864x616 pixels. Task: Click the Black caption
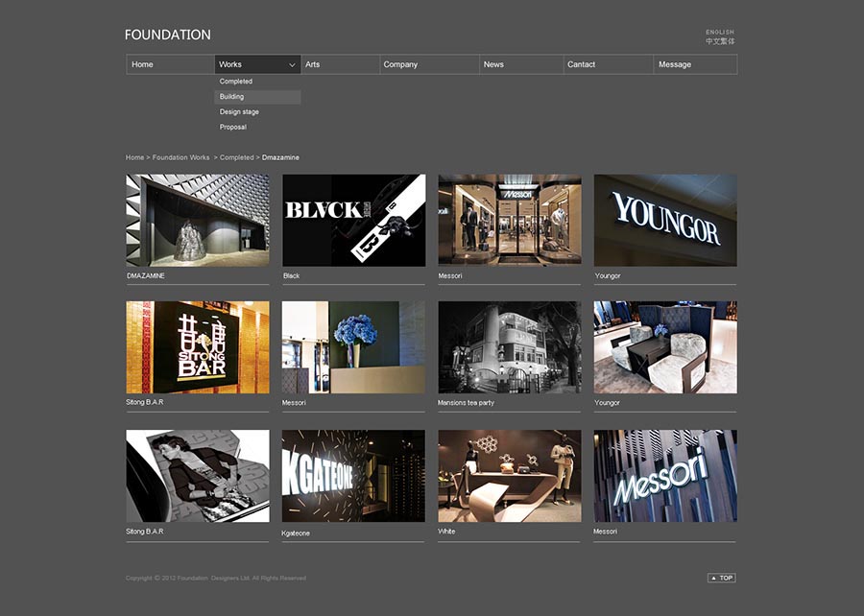292,275
